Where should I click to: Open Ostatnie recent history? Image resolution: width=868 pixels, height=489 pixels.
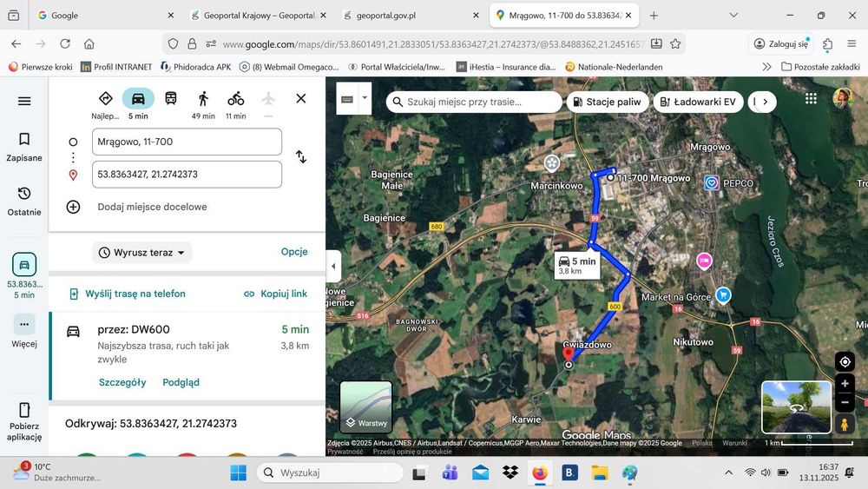click(24, 202)
